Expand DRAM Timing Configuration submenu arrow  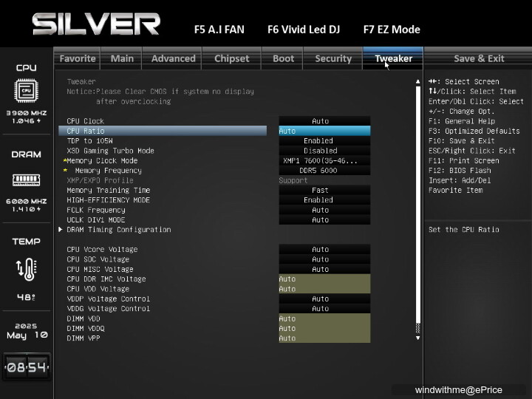[x=61, y=229]
